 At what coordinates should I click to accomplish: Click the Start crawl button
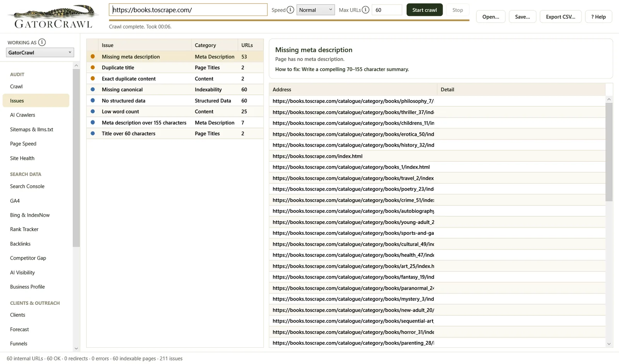coord(424,10)
